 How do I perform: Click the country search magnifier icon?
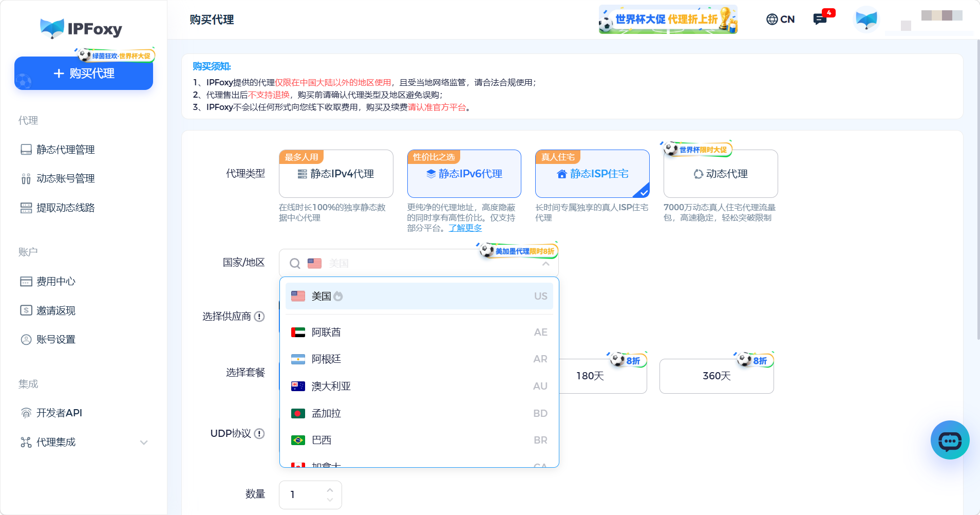[x=295, y=264]
